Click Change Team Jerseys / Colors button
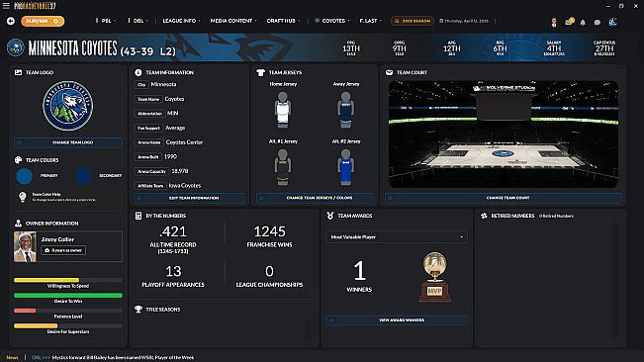The width and height of the screenshot is (644, 362). (x=315, y=198)
